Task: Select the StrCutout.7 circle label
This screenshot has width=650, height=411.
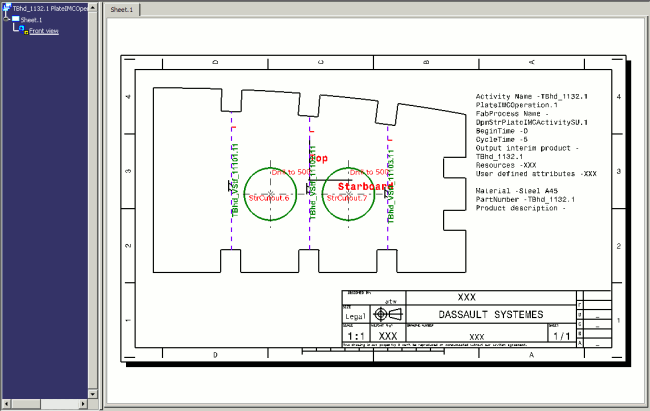Action: pos(349,198)
